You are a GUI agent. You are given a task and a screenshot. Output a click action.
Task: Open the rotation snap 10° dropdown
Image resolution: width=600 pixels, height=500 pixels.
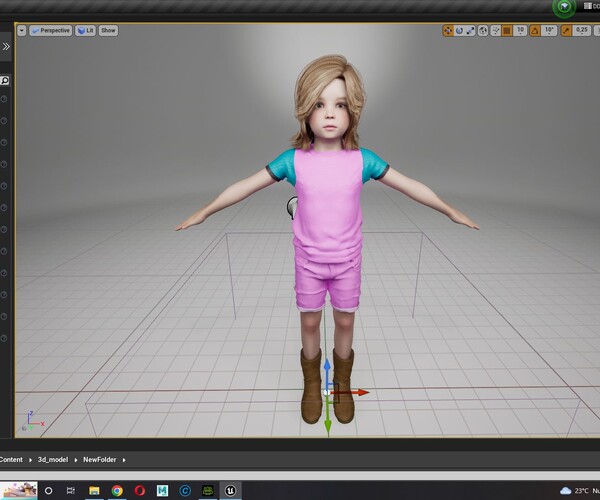pos(550,31)
